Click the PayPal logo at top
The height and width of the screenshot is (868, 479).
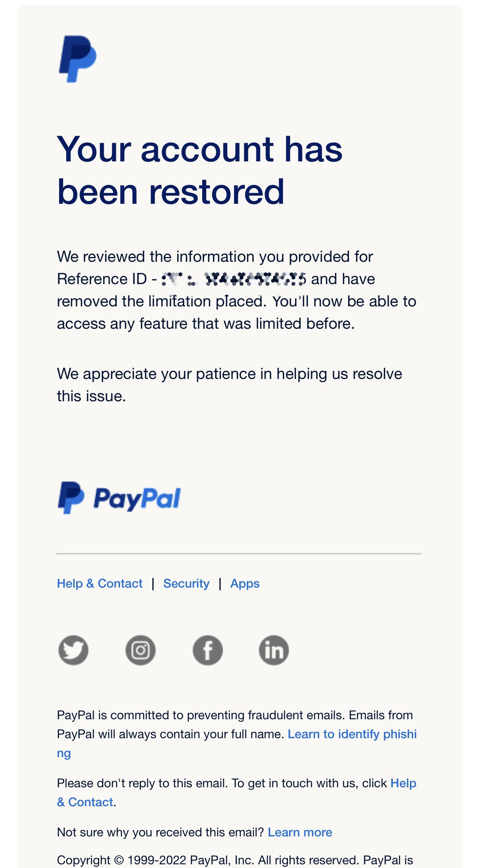[78, 59]
